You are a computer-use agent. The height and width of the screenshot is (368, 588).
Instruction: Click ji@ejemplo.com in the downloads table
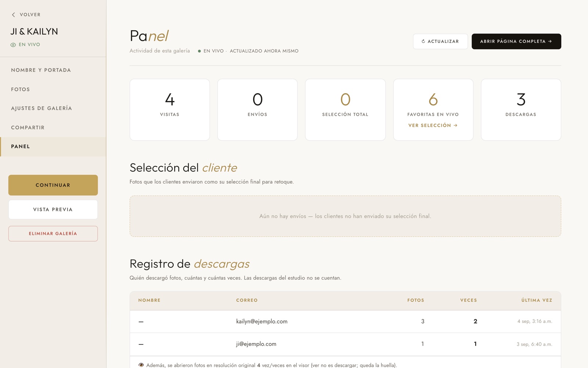click(256, 344)
